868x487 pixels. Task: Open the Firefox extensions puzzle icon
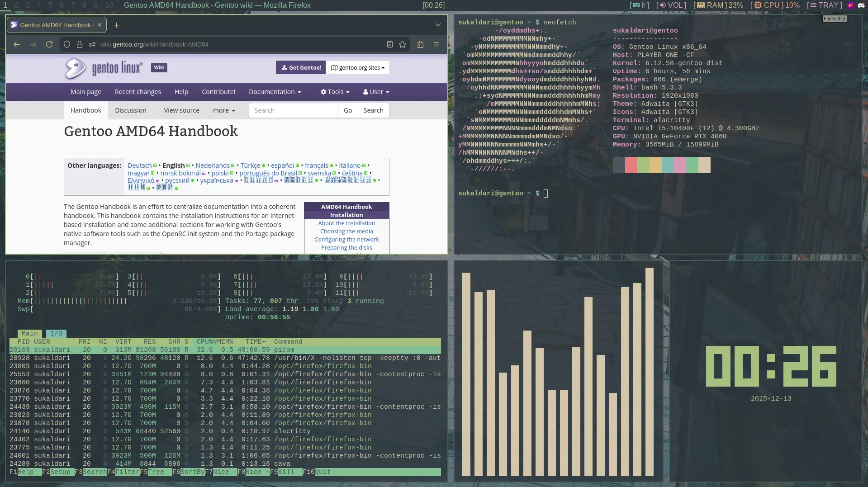pos(420,44)
